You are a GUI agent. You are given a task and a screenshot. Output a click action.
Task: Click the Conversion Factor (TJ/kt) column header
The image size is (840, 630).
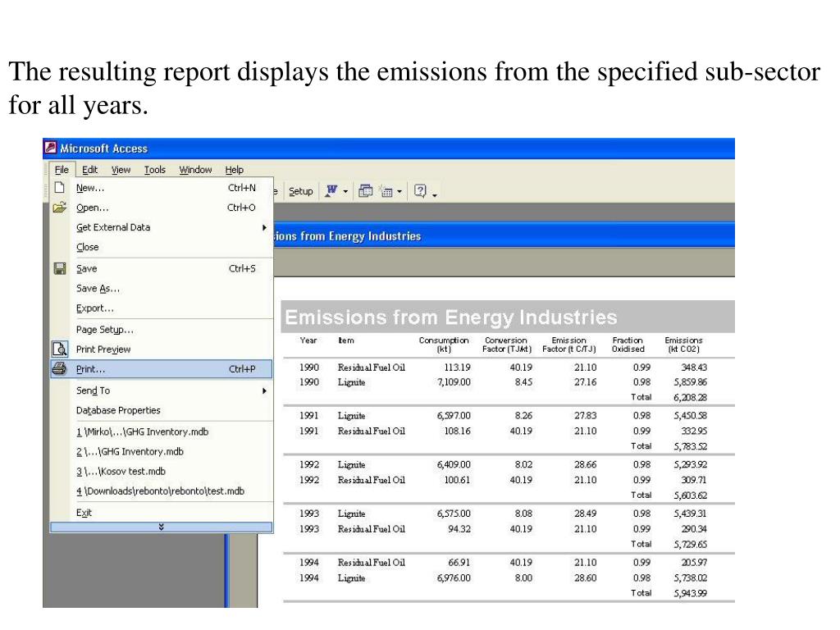coord(506,345)
